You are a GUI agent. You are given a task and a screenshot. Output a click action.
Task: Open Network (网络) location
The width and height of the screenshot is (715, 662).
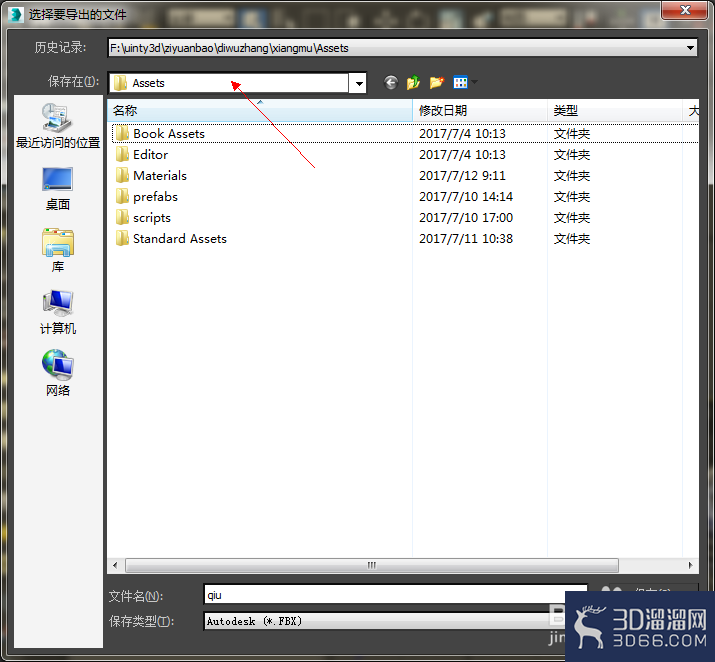click(x=58, y=373)
